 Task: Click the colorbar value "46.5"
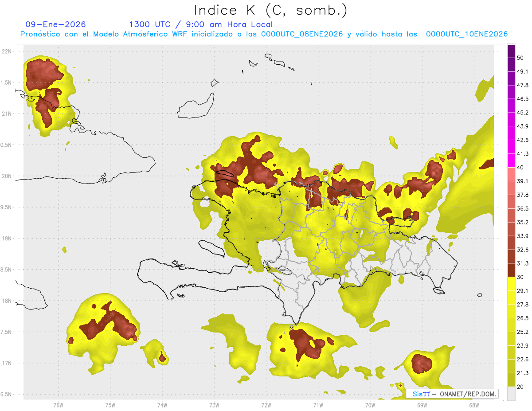coord(523,99)
